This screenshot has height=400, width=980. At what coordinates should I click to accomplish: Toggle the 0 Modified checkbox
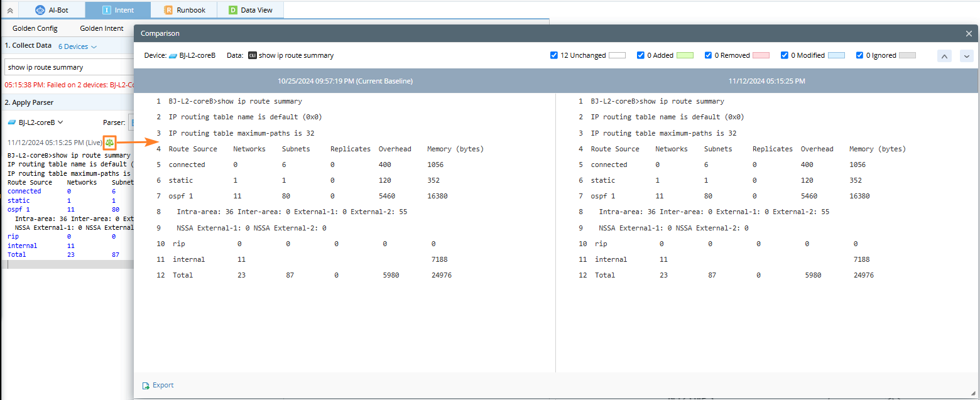click(785, 55)
